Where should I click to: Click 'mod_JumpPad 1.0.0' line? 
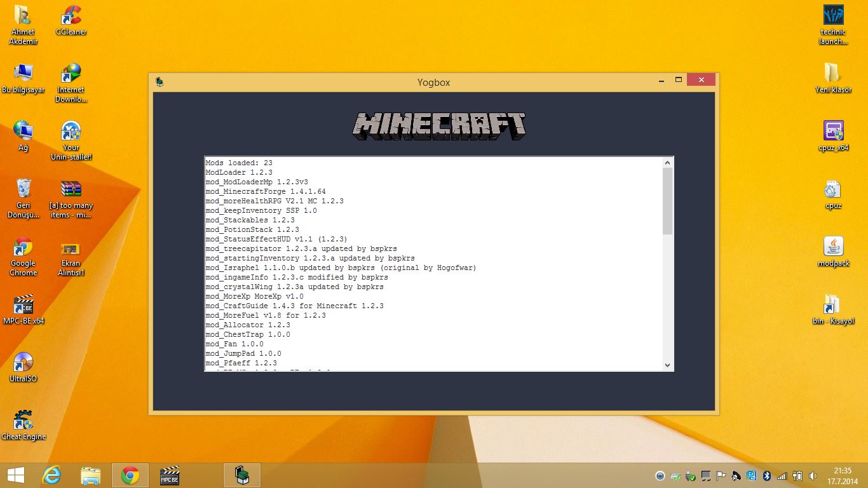[x=243, y=353]
